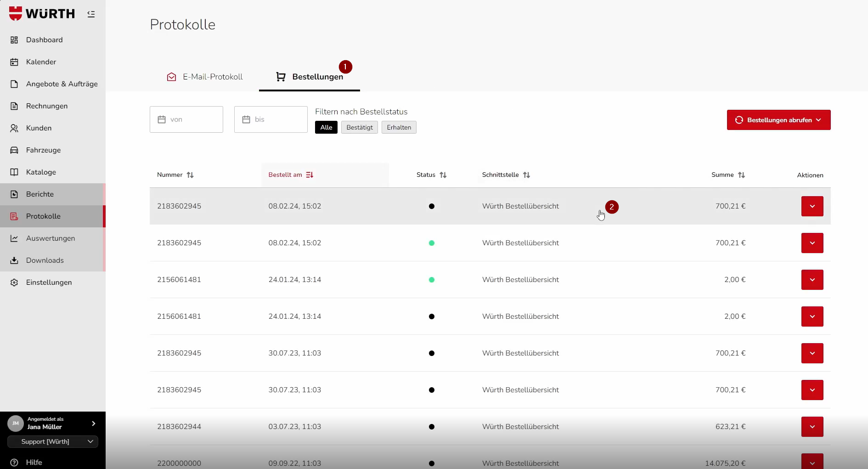The image size is (868, 469).
Task: Collapse the sidebar menu icon
Action: pos(91,14)
